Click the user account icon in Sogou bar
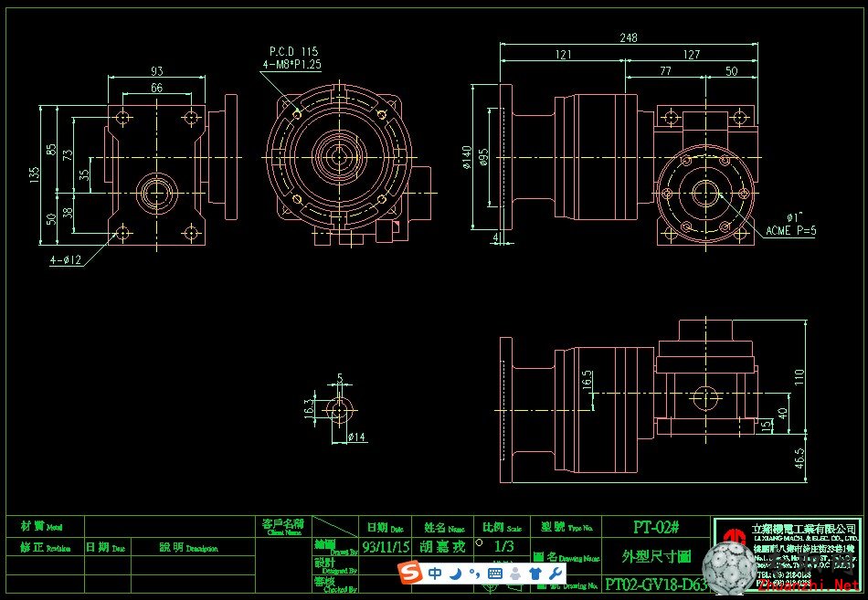This screenshot has height=600, width=868. pyautogui.click(x=515, y=574)
